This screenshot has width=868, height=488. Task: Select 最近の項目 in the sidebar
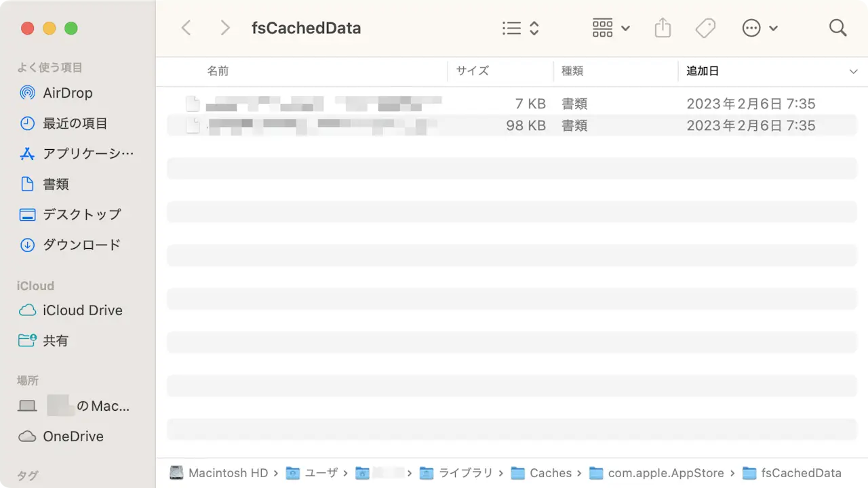(x=75, y=123)
